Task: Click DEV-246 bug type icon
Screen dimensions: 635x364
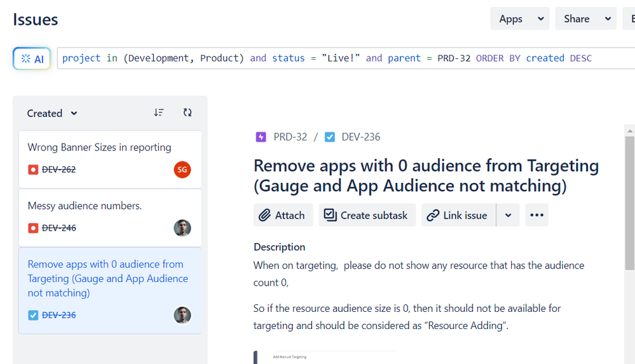Action: pyautogui.click(x=33, y=228)
